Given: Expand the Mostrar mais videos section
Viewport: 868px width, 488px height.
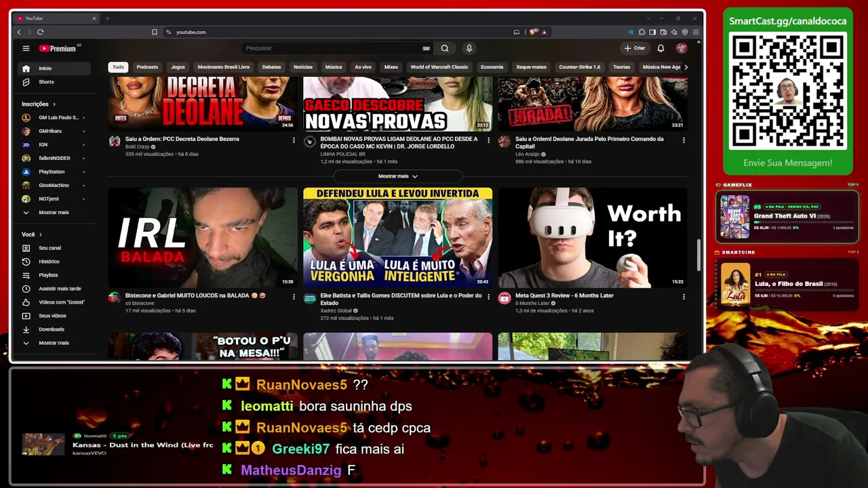Looking at the screenshot, I should pyautogui.click(x=398, y=176).
